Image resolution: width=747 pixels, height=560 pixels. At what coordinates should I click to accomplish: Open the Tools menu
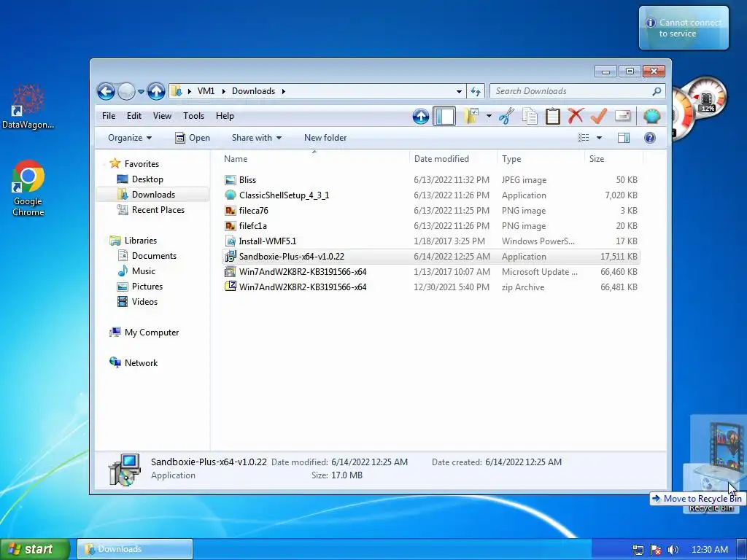pyautogui.click(x=193, y=116)
